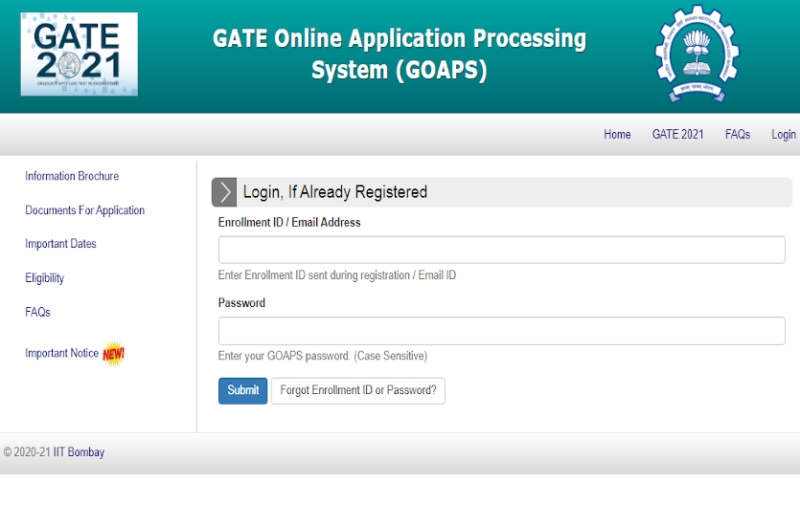This screenshot has width=800, height=526.
Task: View the Important Dates link
Action: 61,244
